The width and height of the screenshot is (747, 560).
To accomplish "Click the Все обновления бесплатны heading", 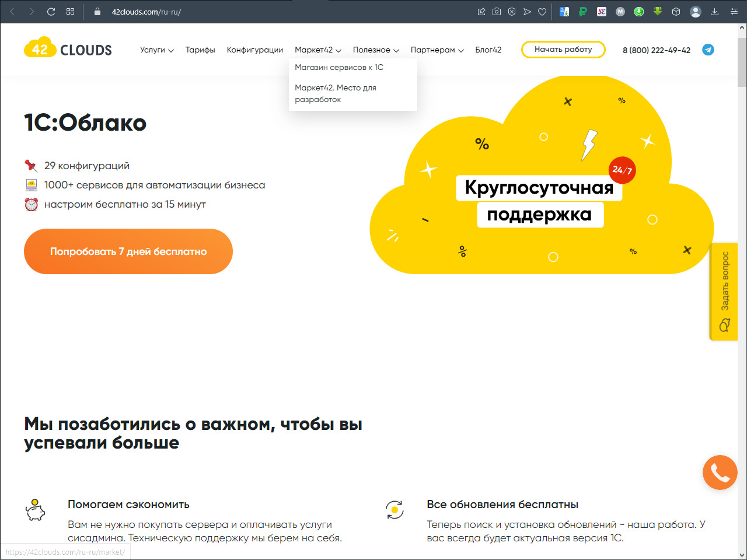I will pos(502,505).
